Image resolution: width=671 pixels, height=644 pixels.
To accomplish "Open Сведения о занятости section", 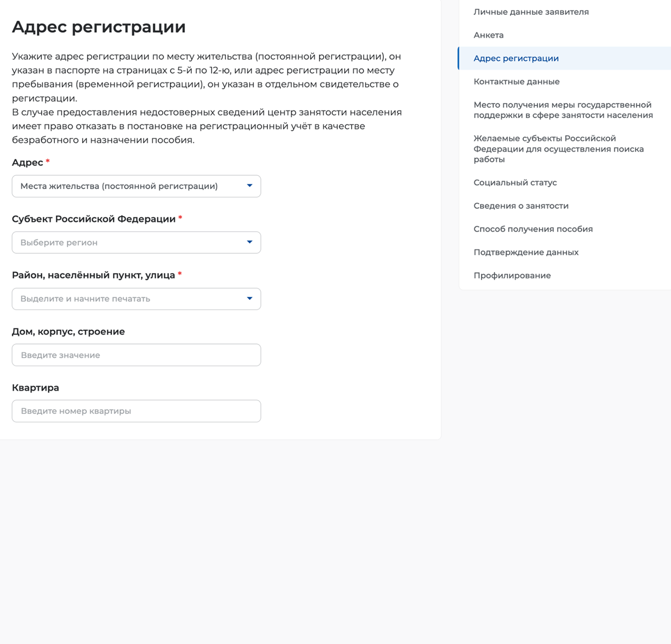I will 521,206.
